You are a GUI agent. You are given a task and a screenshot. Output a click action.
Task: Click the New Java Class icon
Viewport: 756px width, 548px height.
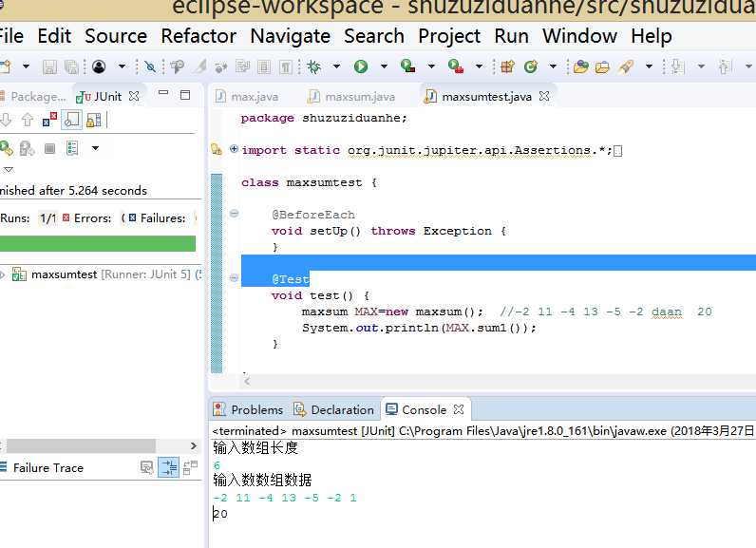(531, 66)
